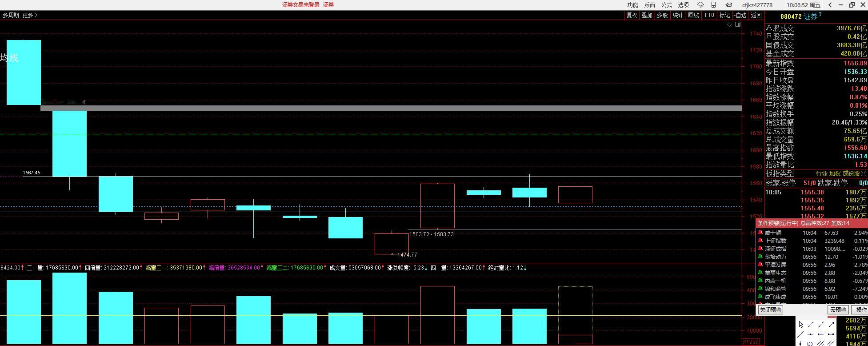Viewport: 868px width, 346px height.
Task: Toggle the side panel layout icon above chart
Action: click(x=738, y=24)
